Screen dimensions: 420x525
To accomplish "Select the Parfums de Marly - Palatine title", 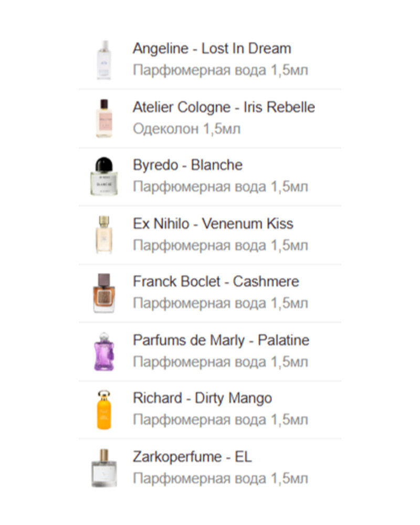I will click(221, 341).
